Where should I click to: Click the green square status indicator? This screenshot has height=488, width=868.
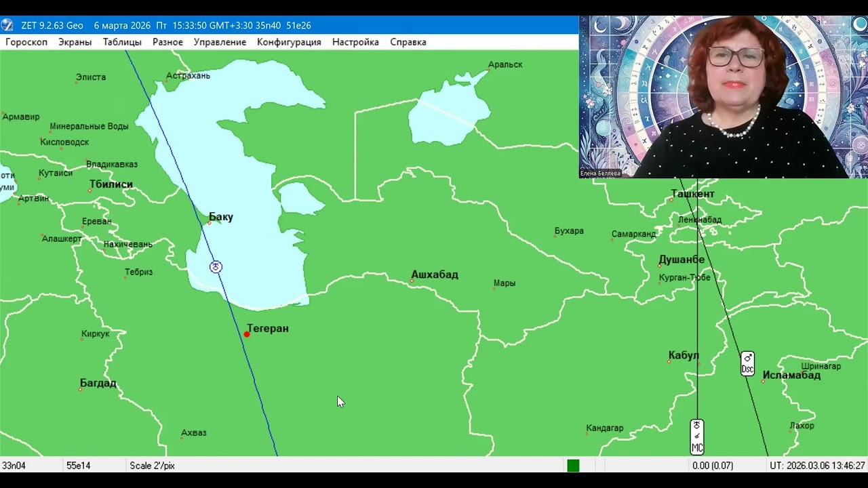(x=573, y=466)
